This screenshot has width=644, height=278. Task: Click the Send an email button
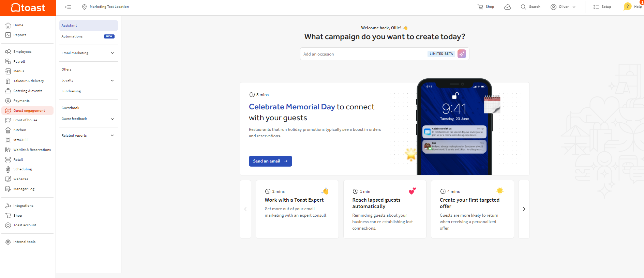pos(270,161)
